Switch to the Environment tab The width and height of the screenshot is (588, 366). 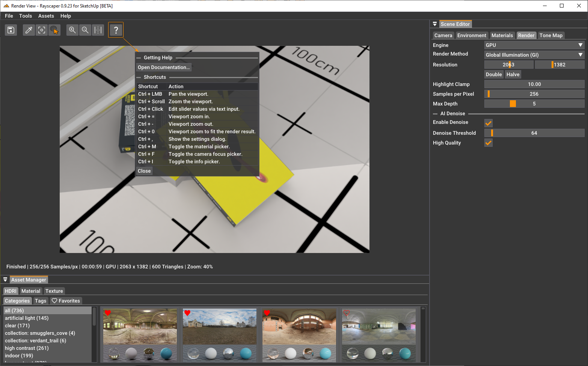point(472,35)
